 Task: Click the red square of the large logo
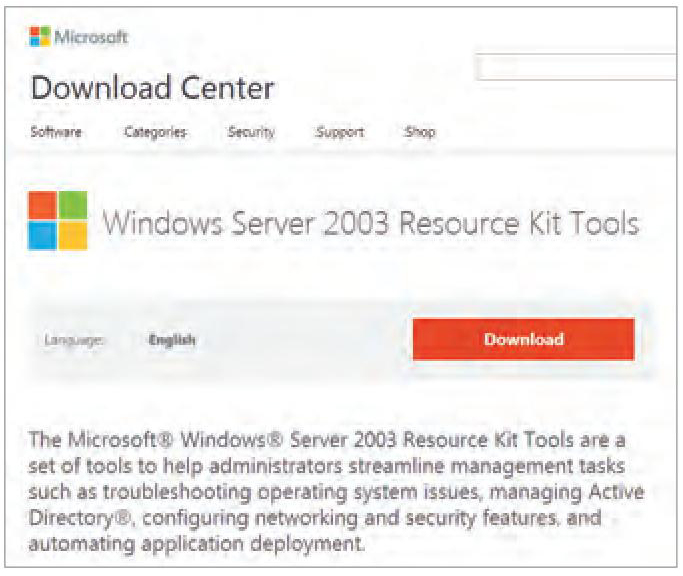pyautogui.click(x=42, y=205)
